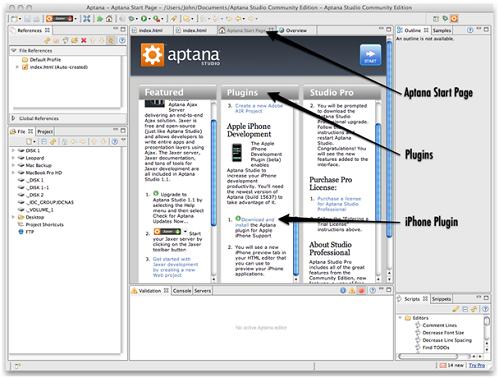Click the red error filter icon in Validation
The width and height of the screenshot is (499, 378).
tap(361, 291)
